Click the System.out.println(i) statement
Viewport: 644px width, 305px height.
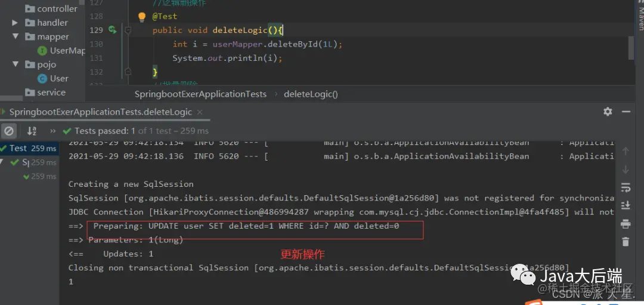coord(227,58)
